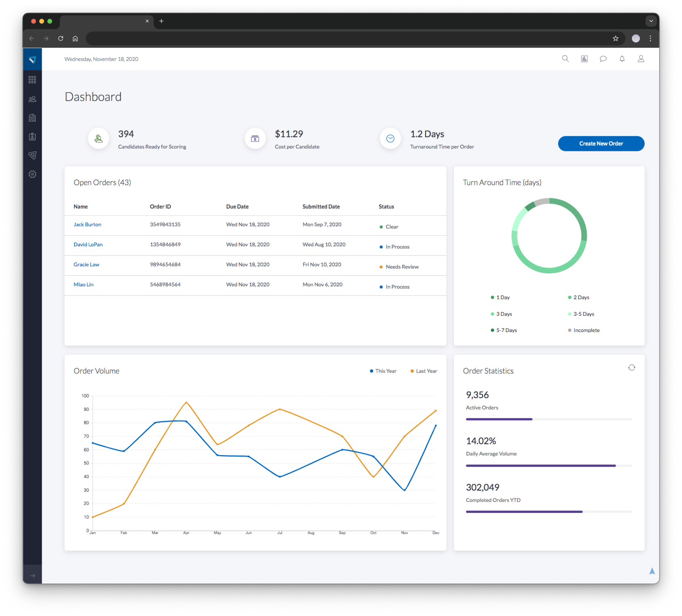Toggle 3 Days legend entry

pyautogui.click(x=502, y=314)
